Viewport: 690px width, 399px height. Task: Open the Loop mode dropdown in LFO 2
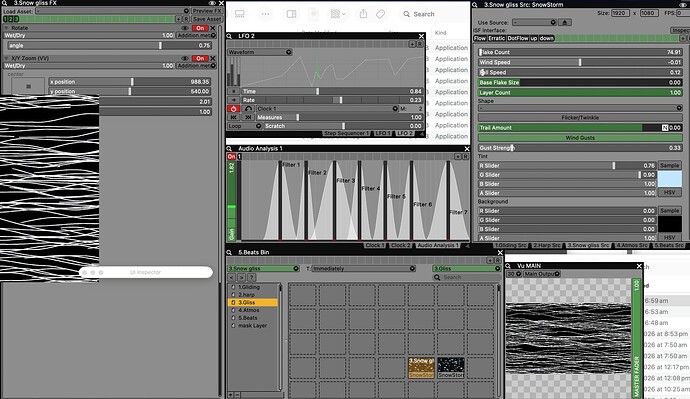click(x=244, y=126)
